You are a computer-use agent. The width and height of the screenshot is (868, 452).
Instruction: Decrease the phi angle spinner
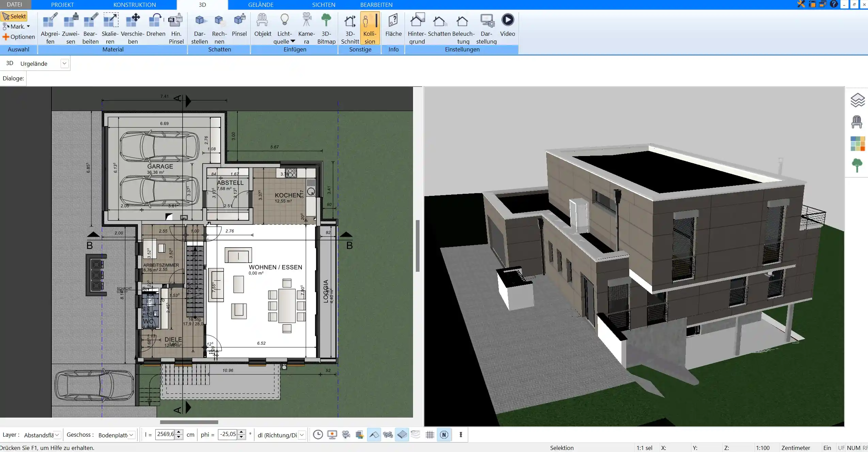coord(241,437)
